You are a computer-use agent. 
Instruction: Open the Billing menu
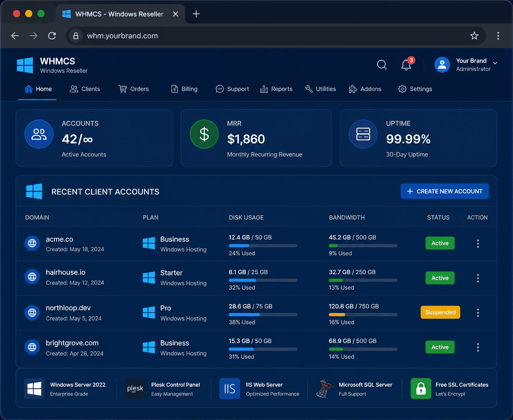click(184, 89)
